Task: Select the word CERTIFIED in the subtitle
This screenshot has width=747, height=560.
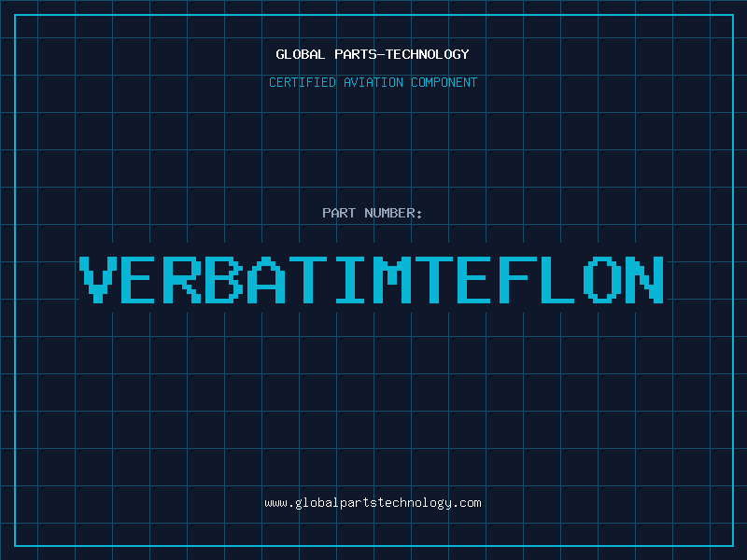Action: (303, 82)
